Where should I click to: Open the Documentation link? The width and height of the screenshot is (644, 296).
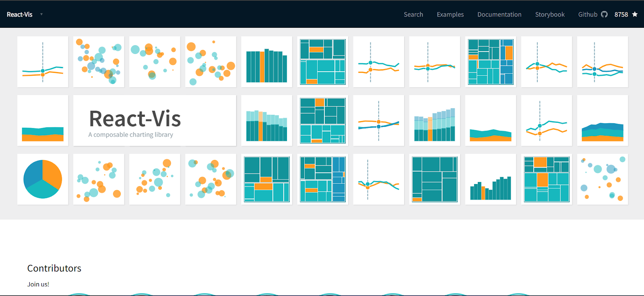click(x=499, y=14)
